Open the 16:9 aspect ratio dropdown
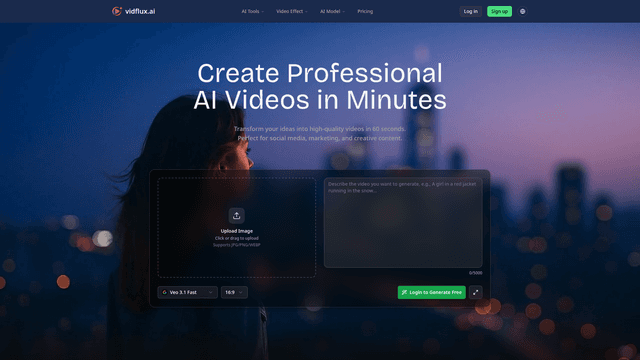640x360 pixels. (234, 292)
